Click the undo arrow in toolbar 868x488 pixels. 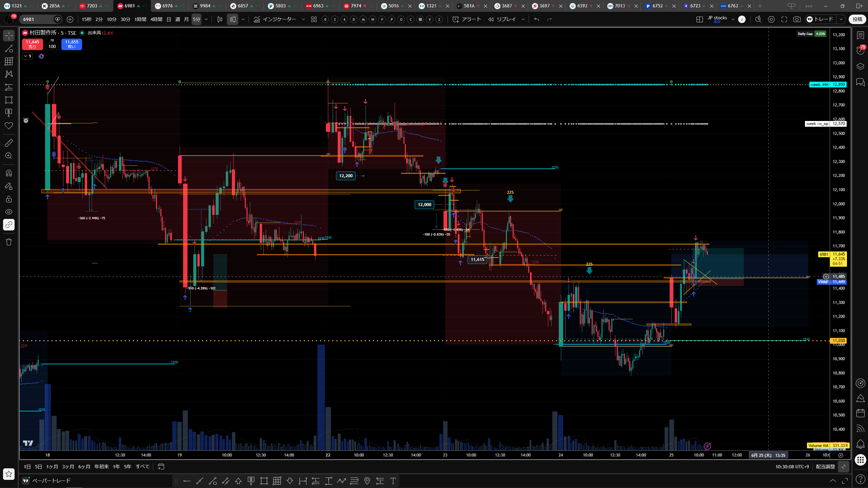tap(536, 19)
